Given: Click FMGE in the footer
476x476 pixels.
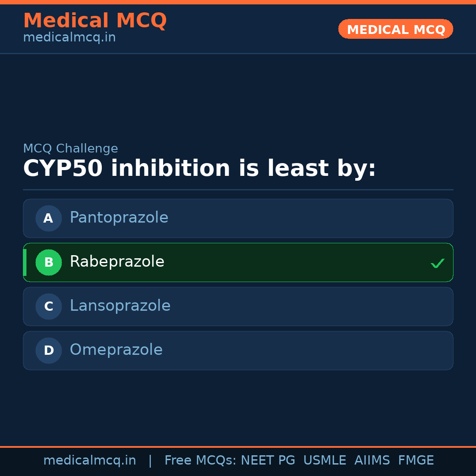Looking at the screenshot, I should pos(416,461).
